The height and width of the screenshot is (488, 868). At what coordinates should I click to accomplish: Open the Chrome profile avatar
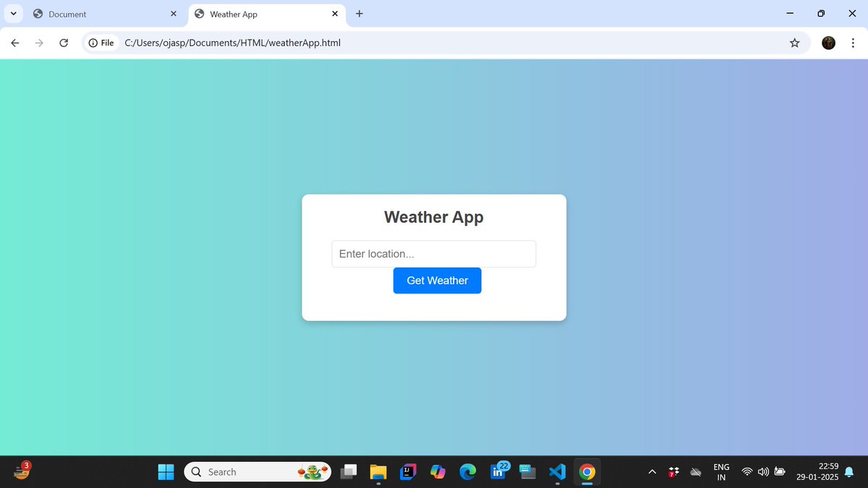coord(829,43)
